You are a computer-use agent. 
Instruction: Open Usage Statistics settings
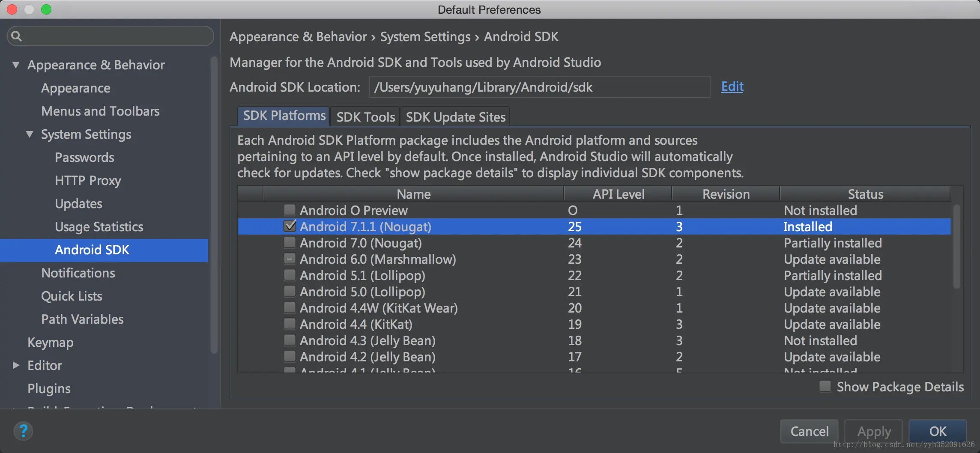point(99,226)
